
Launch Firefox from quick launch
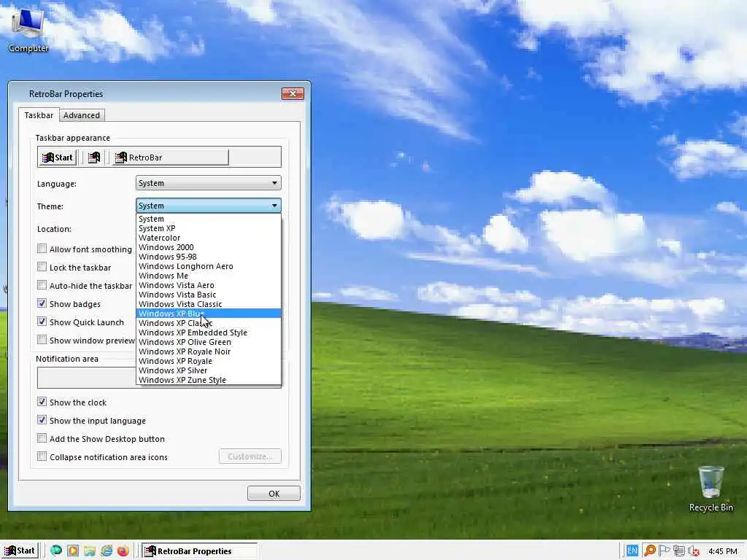point(123,551)
